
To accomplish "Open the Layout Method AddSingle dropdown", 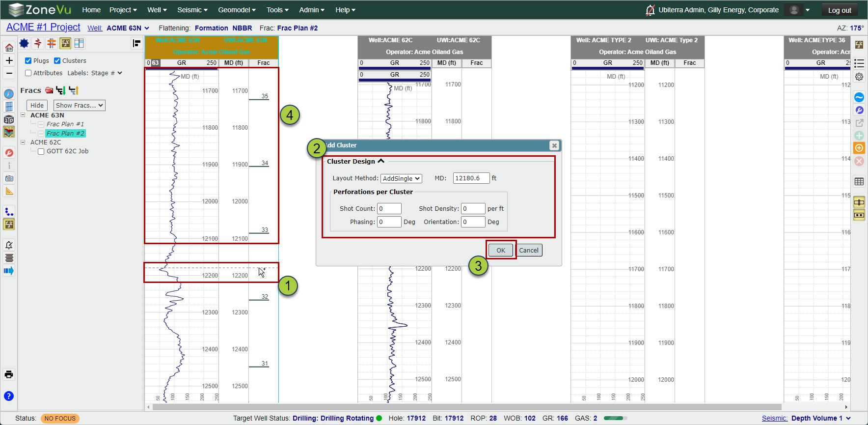I will pos(401,179).
